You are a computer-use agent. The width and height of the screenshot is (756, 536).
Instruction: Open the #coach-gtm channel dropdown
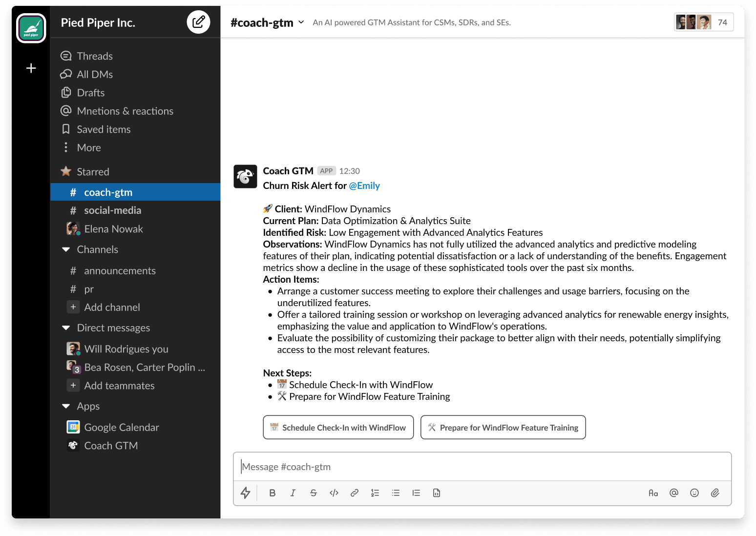267,22
